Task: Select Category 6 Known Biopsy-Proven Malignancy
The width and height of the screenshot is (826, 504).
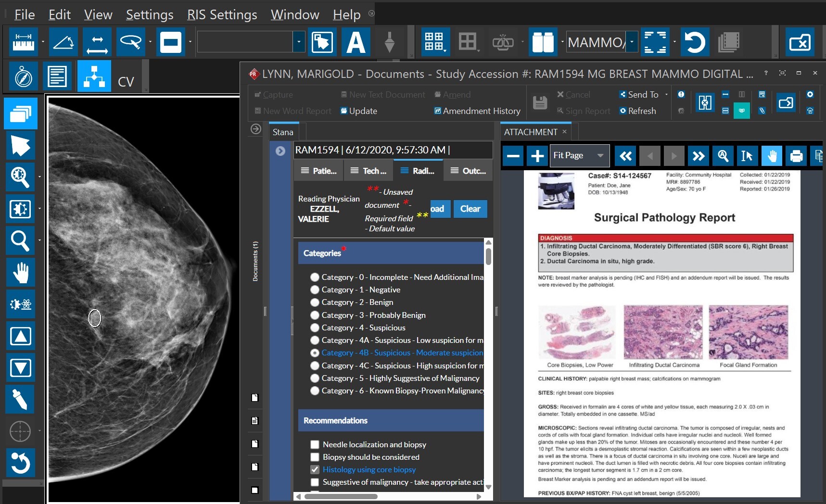Action: pyautogui.click(x=315, y=391)
